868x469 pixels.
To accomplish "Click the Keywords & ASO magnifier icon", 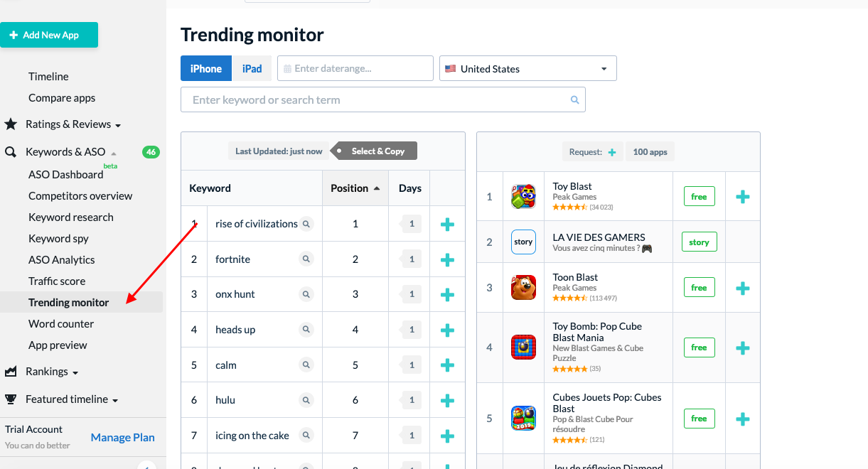I will pyautogui.click(x=11, y=152).
